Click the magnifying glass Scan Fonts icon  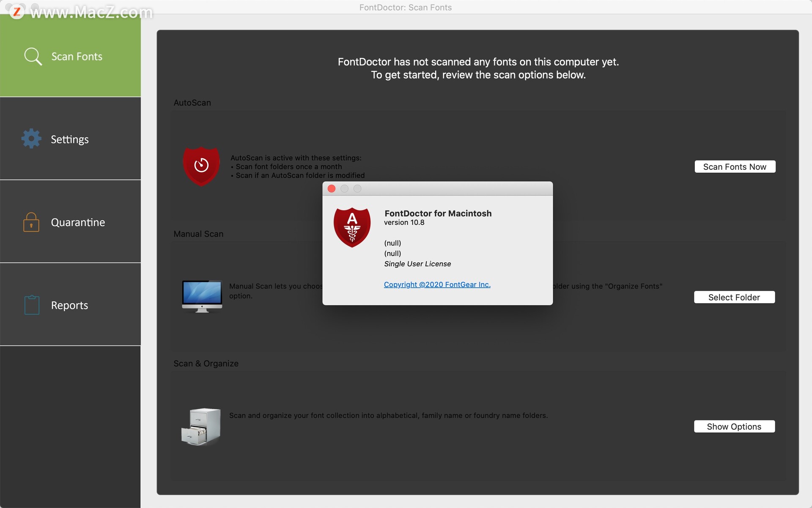[x=33, y=56]
